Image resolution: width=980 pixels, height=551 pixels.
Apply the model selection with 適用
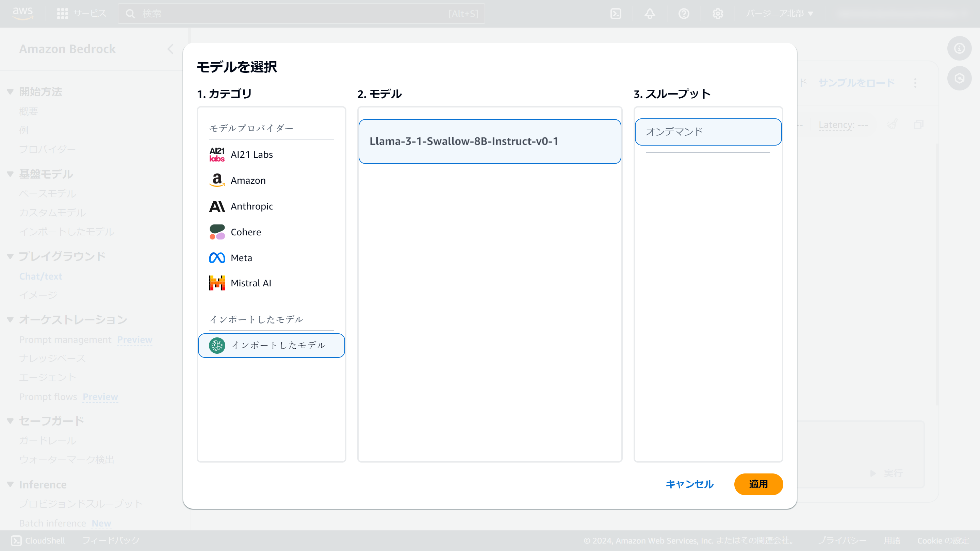pos(758,484)
